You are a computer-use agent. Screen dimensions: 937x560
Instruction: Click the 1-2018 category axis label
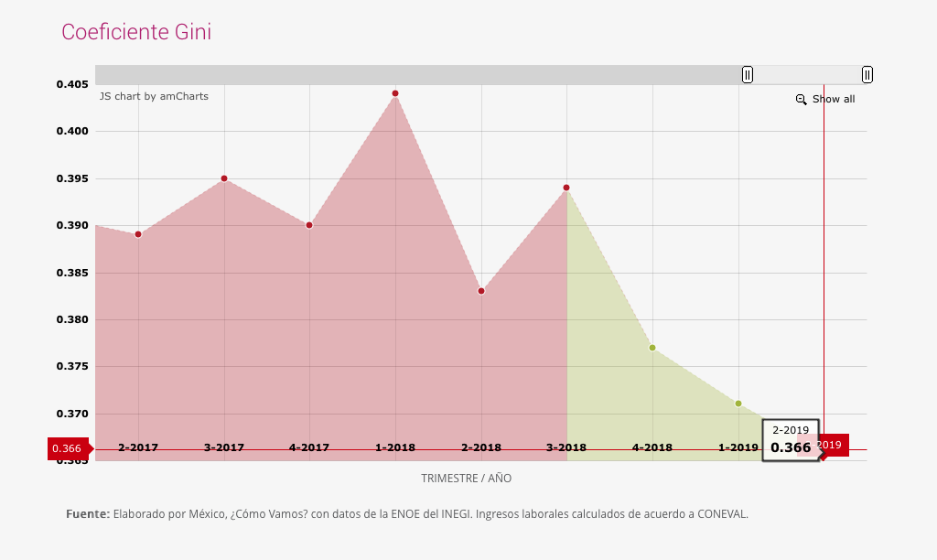395,447
